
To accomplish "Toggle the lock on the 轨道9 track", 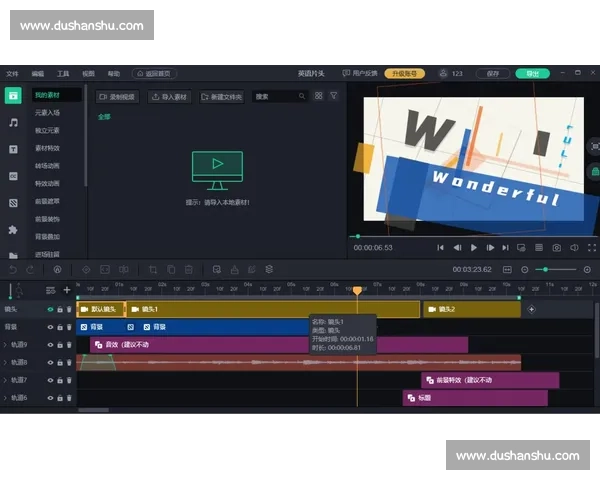I will pyautogui.click(x=59, y=345).
